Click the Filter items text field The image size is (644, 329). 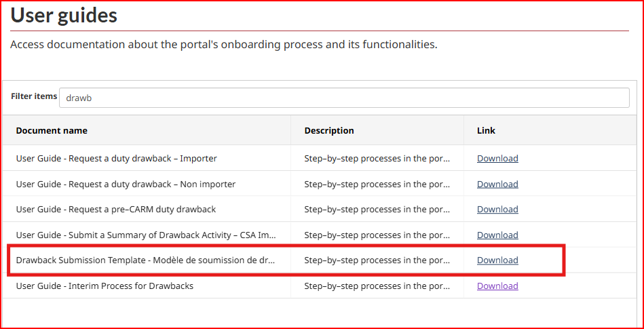point(343,98)
